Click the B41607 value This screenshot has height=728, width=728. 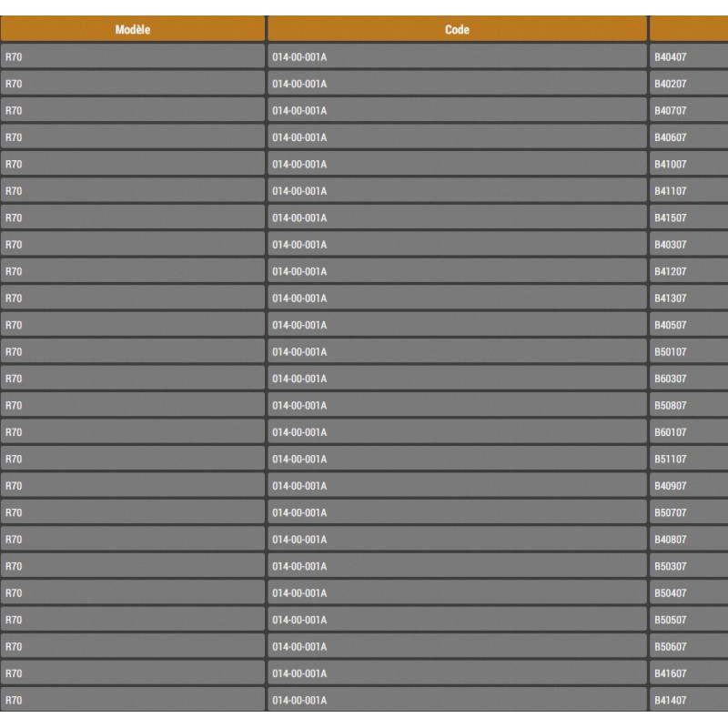(670, 673)
